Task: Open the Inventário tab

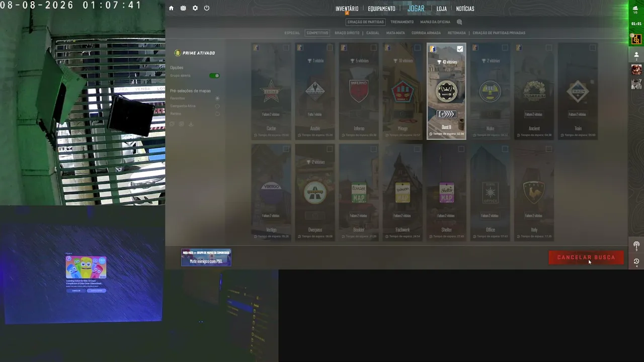Action: [x=347, y=9]
